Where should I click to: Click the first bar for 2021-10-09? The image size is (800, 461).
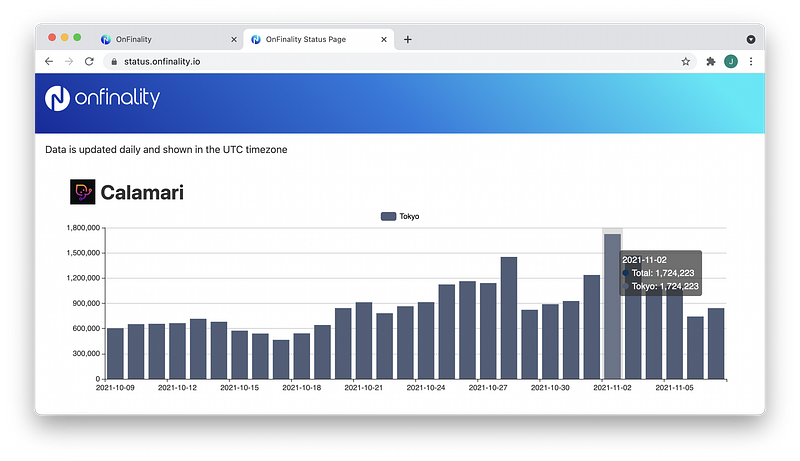click(x=115, y=353)
